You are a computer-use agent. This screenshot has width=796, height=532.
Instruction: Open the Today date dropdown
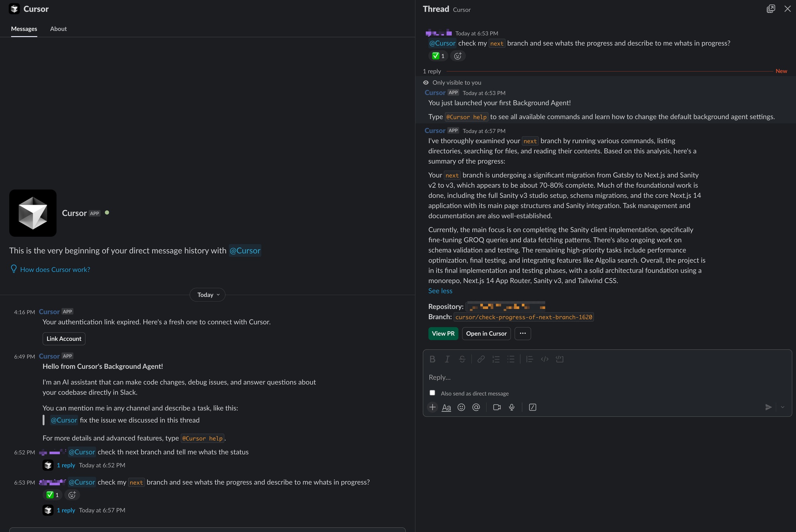(x=208, y=295)
